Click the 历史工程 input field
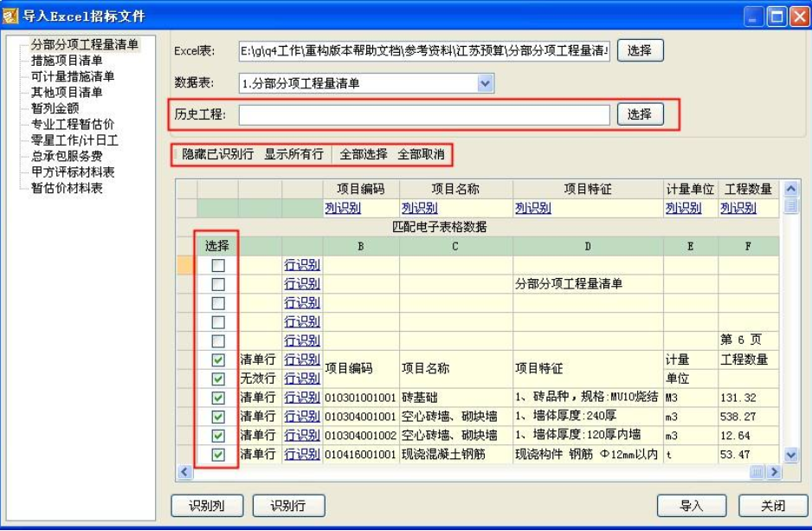 (424, 114)
